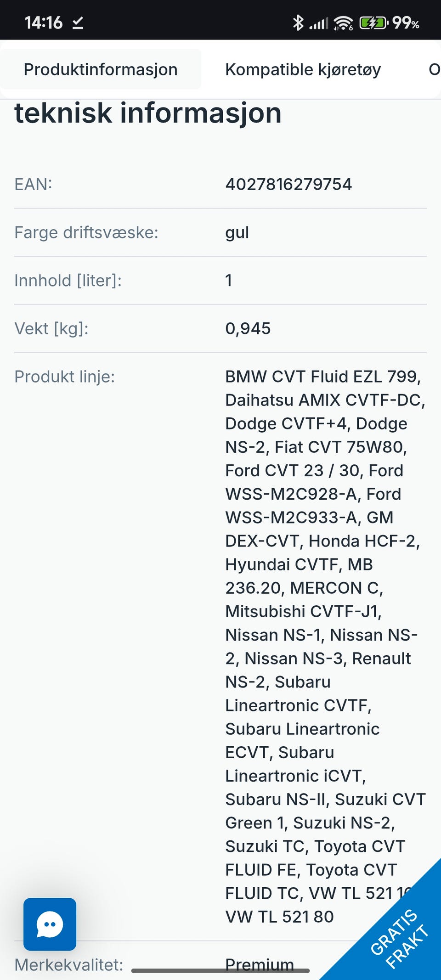Tap the teknisk informasjon heading
441x980 pixels.
[x=147, y=113]
